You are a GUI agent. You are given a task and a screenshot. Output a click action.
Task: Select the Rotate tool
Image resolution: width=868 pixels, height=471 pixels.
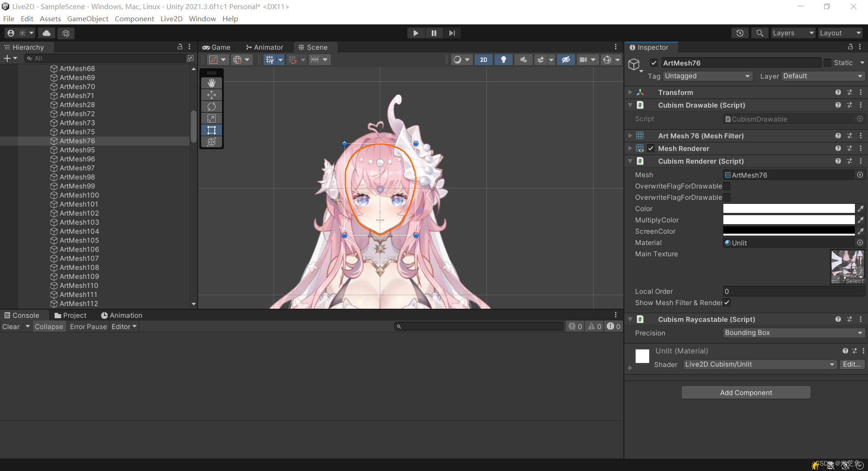212,107
